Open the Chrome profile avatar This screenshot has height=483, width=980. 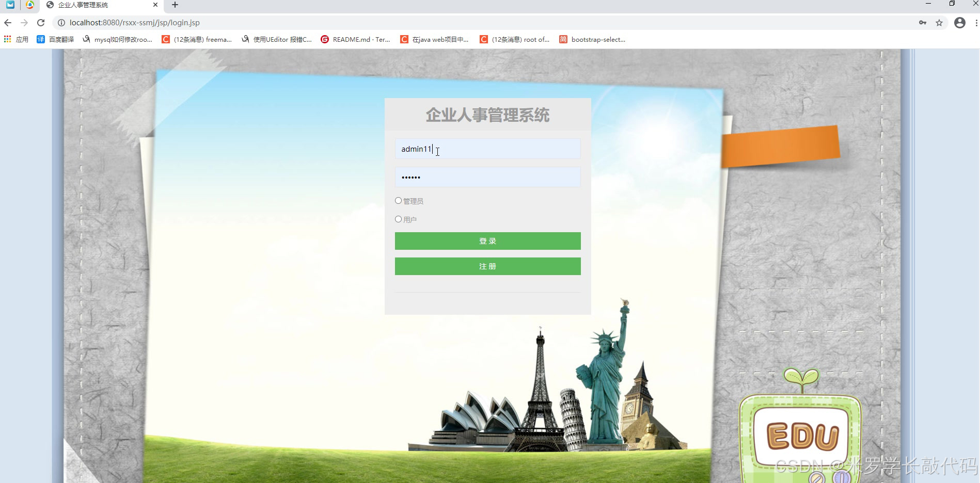pyautogui.click(x=959, y=23)
